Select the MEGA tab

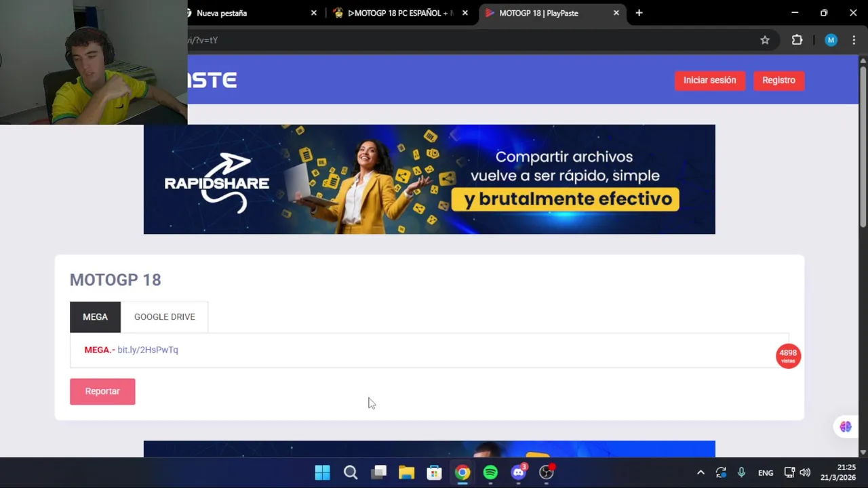(95, 317)
